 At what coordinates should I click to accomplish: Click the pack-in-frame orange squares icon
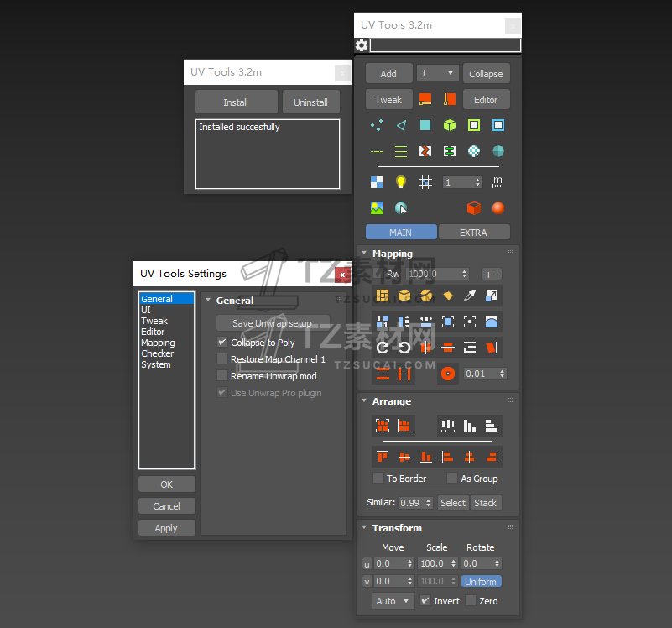tap(383, 426)
